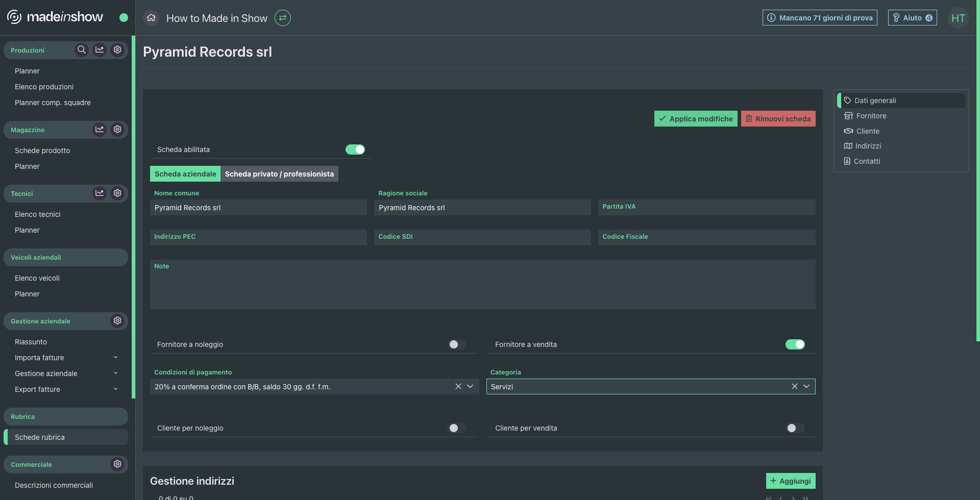This screenshot has height=500, width=980.
Task: Open Categoria dropdown arrow
Action: click(x=806, y=387)
